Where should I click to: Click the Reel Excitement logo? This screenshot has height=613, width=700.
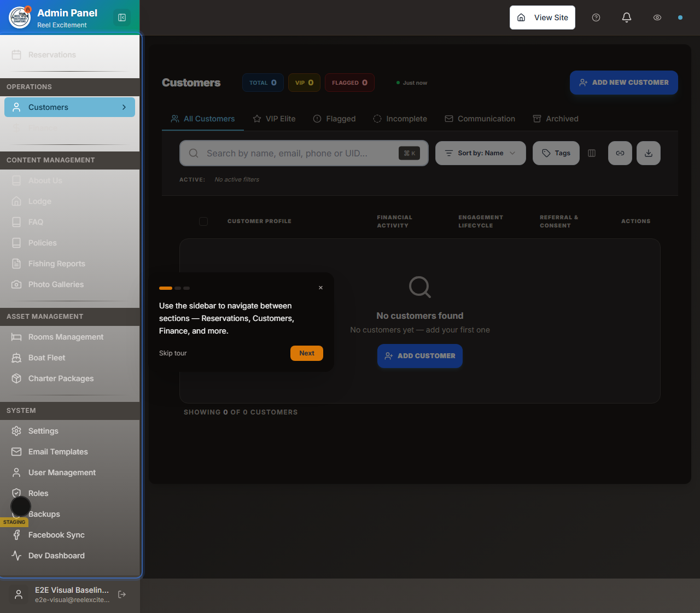(x=20, y=17)
